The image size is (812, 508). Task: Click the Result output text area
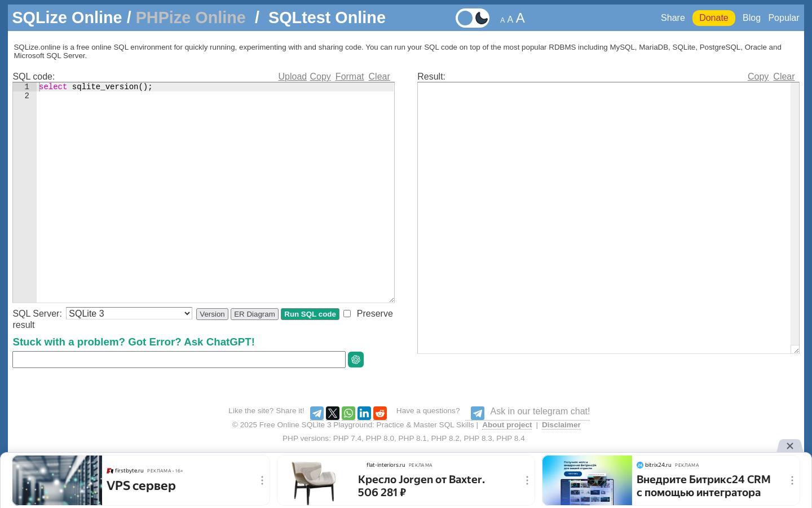tap(604, 218)
